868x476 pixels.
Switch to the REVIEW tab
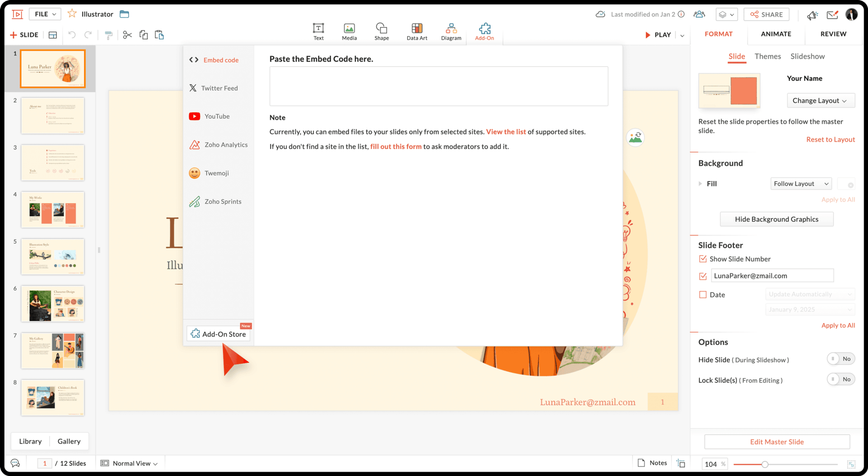833,34
